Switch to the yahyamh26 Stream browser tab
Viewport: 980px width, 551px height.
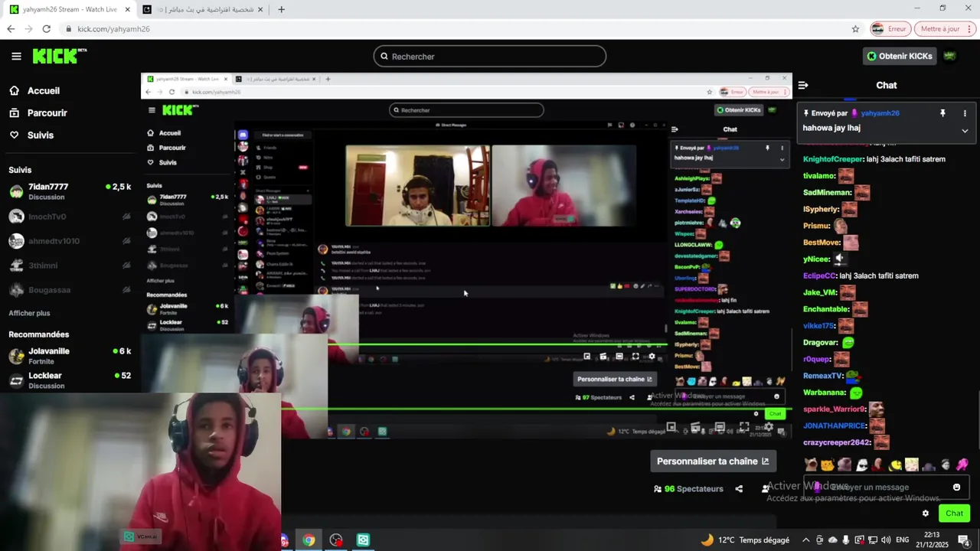point(70,9)
